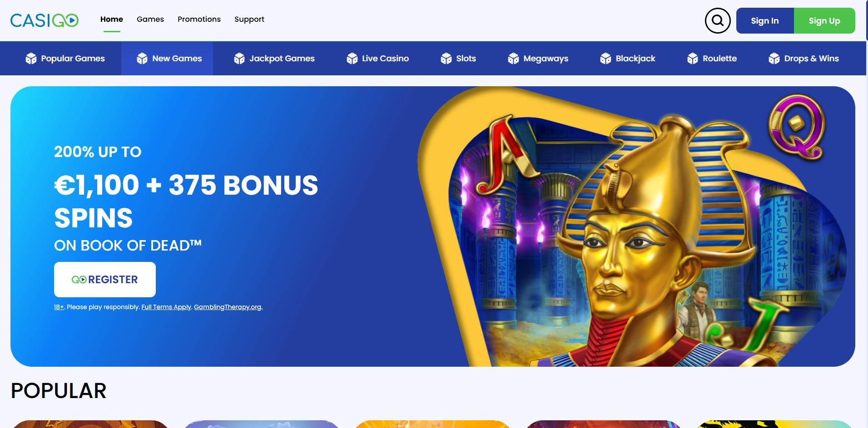Go to the Games menu item

tap(150, 19)
